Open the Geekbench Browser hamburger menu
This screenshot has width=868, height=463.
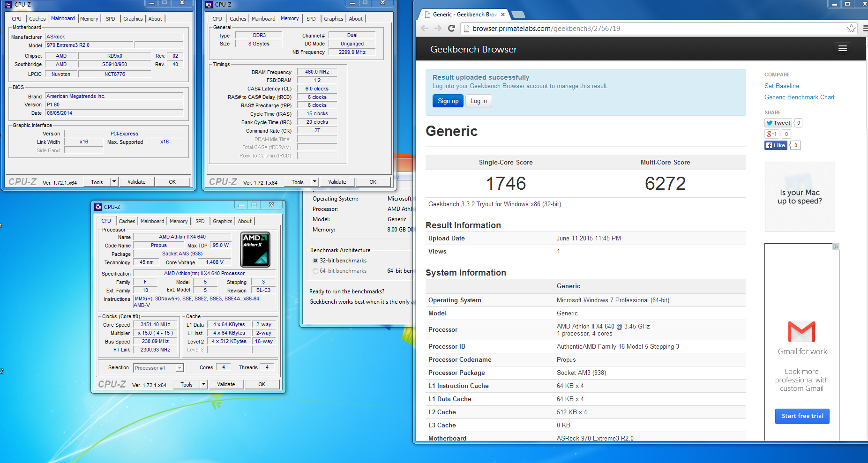tap(842, 49)
